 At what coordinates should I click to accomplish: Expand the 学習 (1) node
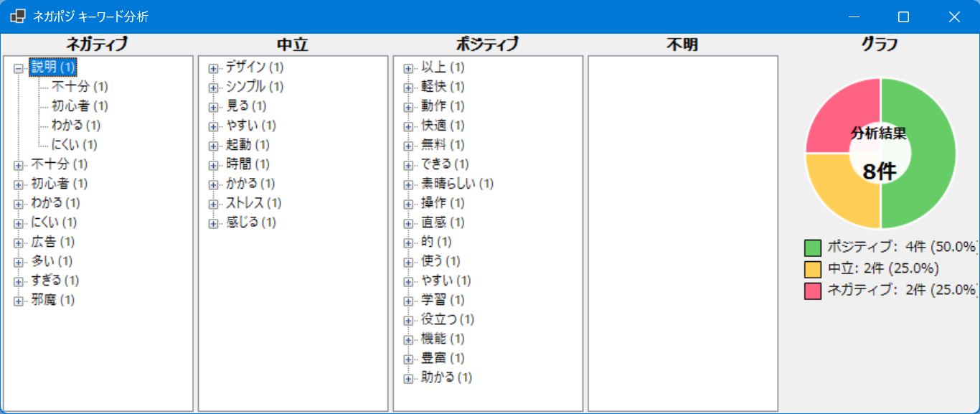pyautogui.click(x=408, y=301)
